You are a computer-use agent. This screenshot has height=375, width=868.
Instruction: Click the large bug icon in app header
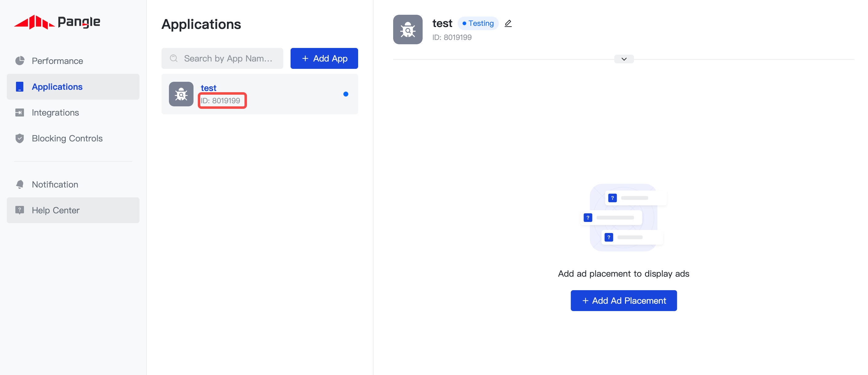click(x=408, y=29)
